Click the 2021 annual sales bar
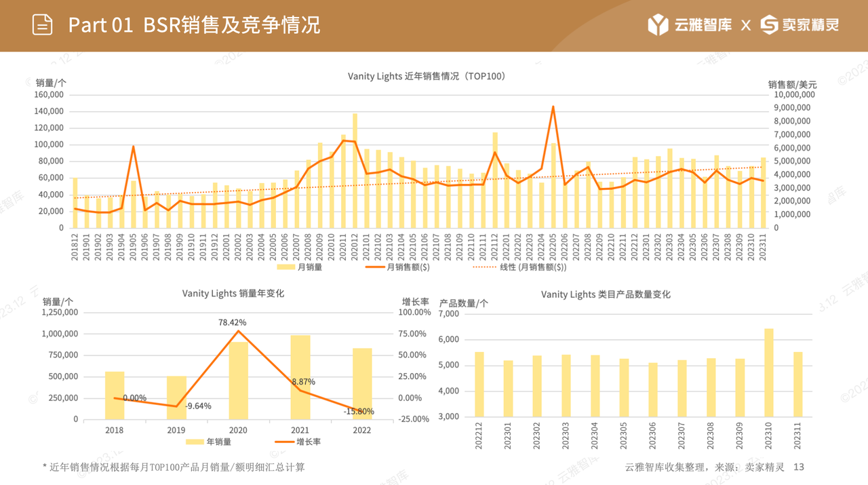The height and width of the screenshot is (485, 868). [x=300, y=377]
